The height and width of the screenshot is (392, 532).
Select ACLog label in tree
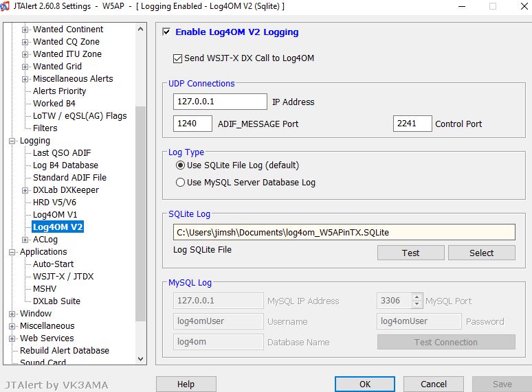[45, 240]
